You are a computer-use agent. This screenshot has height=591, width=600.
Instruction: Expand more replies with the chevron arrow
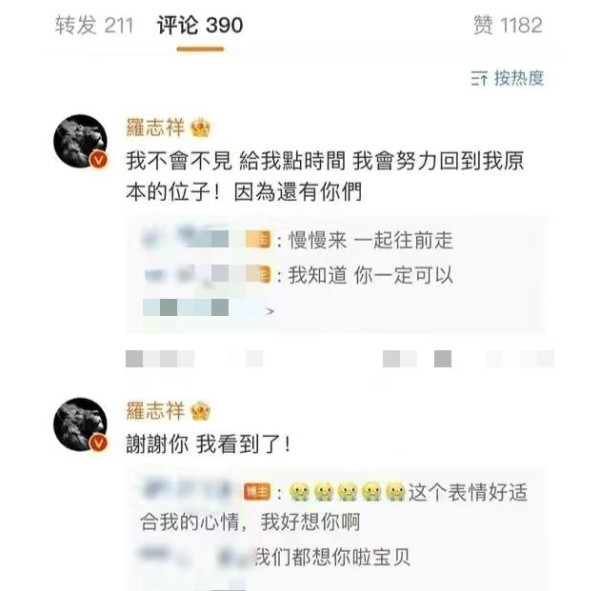pos(270,311)
